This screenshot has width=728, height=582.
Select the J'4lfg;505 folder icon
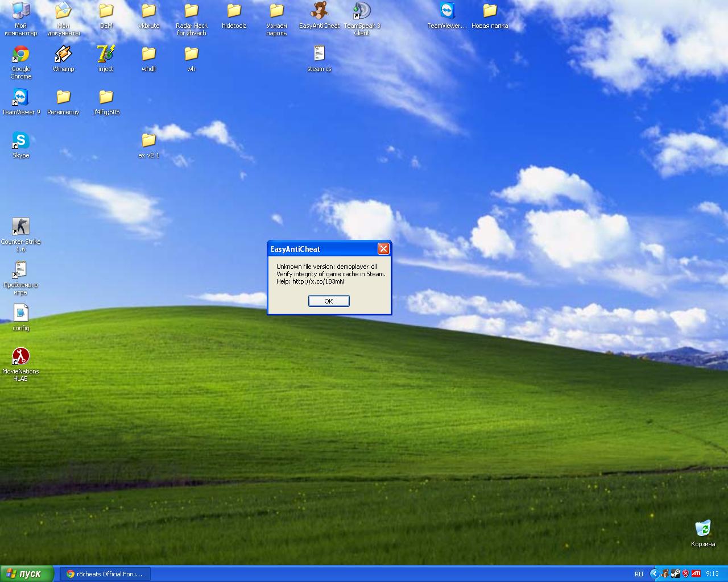click(106, 102)
